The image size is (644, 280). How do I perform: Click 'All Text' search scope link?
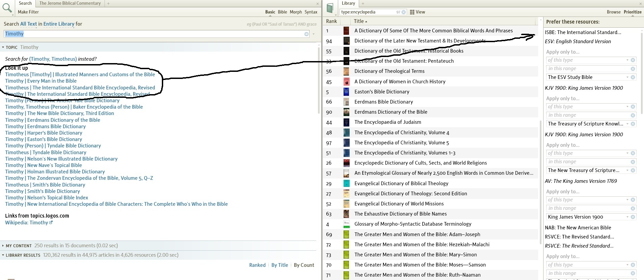[28, 24]
